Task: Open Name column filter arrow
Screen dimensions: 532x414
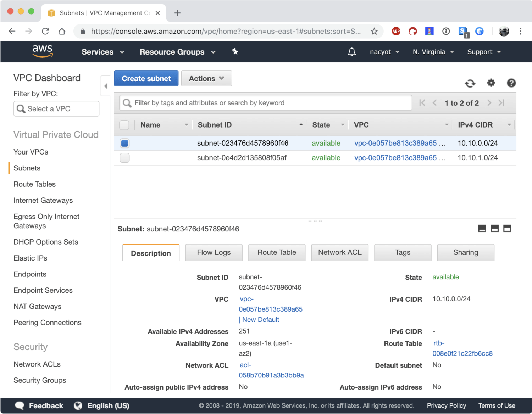Action: [186, 125]
